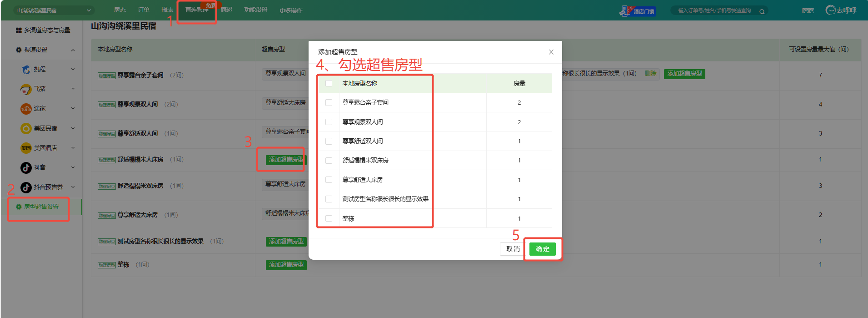This screenshot has height=318, width=868.
Task: Click 添加超售房型 in the 整栋 row
Action: [286, 265]
